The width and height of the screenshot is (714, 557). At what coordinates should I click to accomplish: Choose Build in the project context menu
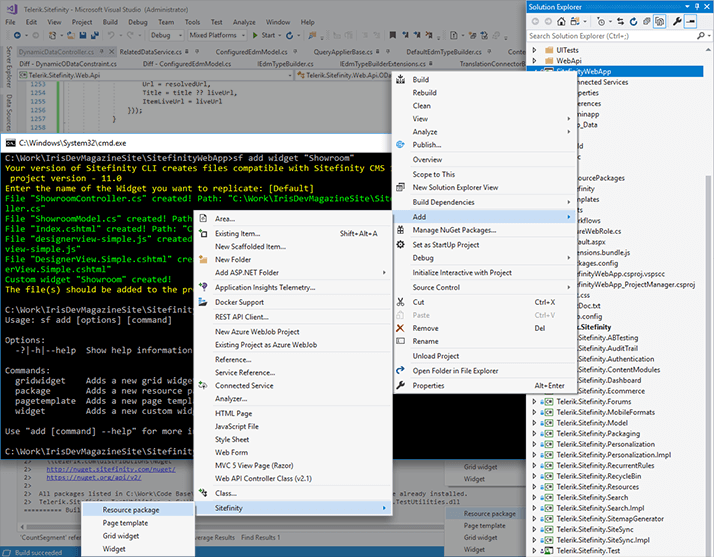[485, 80]
